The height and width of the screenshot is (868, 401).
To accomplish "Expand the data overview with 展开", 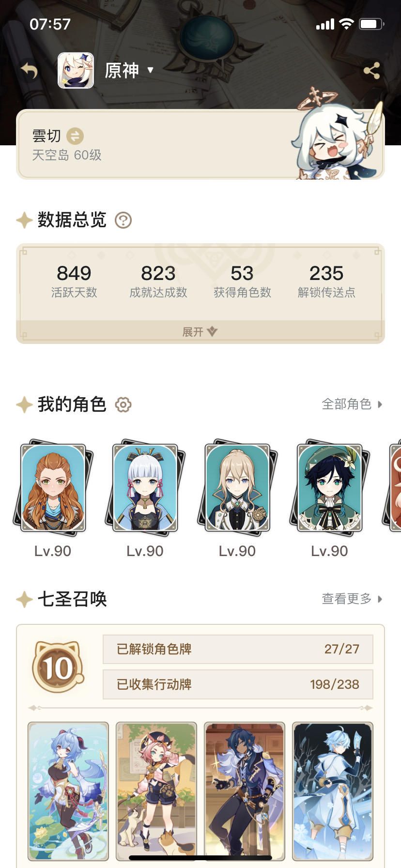I will (200, 332).
